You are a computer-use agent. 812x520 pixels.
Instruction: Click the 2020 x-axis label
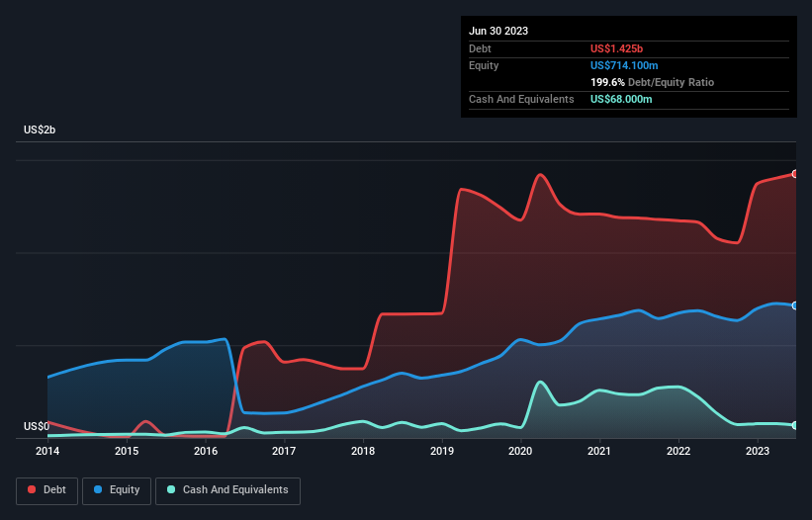point(520,451)
